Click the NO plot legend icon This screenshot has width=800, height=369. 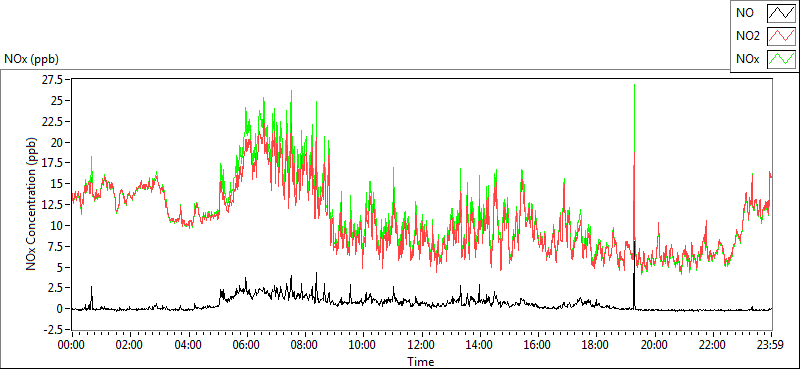(x=781, y=13)
